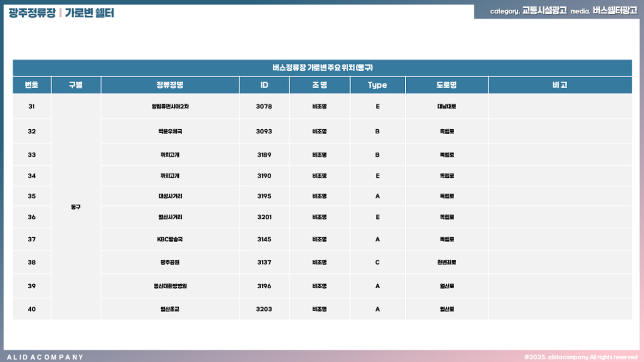
Task: Select the 비고 column header
Action: click(559, 85)
